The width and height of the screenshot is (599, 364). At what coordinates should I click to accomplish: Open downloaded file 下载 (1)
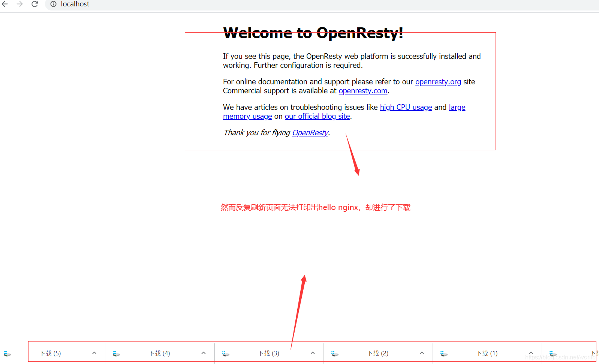pos(487,354)
